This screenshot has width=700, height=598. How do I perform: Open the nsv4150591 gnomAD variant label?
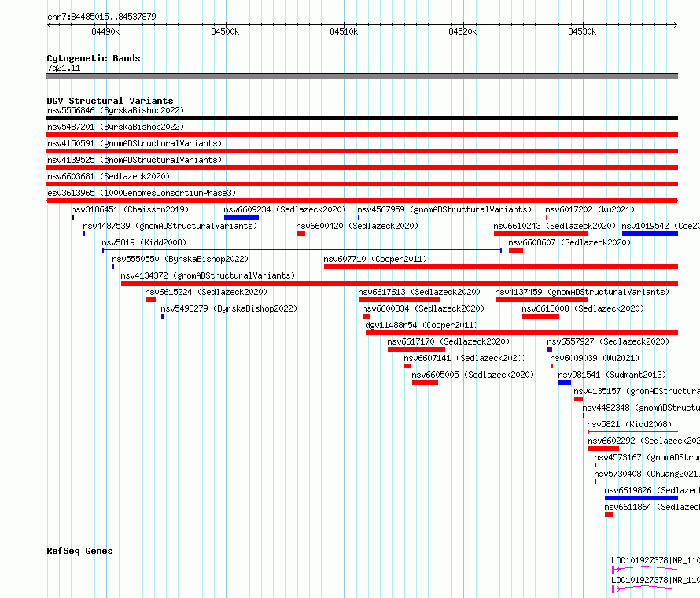pyautogui.click(x=134, y=143)
